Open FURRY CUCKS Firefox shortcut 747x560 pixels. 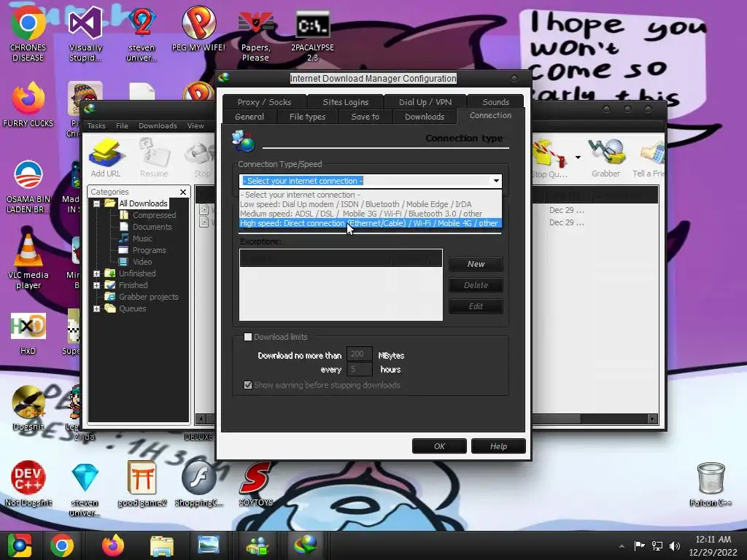pyautogui.click(x=28, y=105)
